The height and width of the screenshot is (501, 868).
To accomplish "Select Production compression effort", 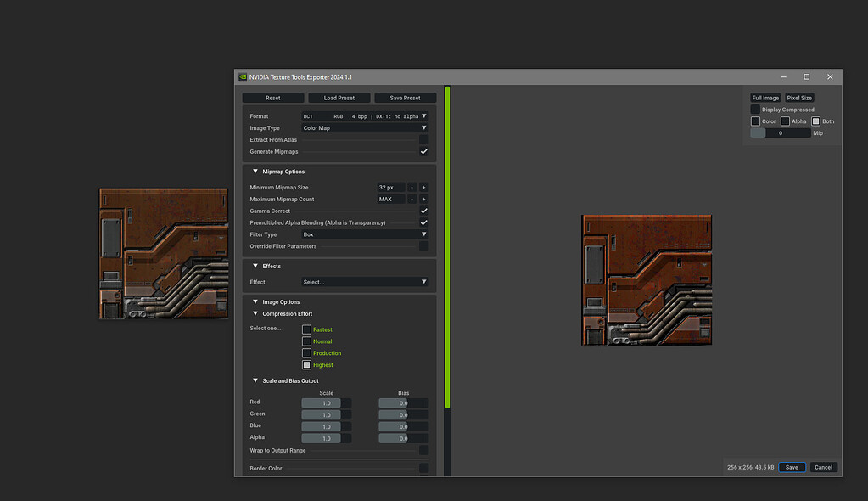I will [306, 352].
